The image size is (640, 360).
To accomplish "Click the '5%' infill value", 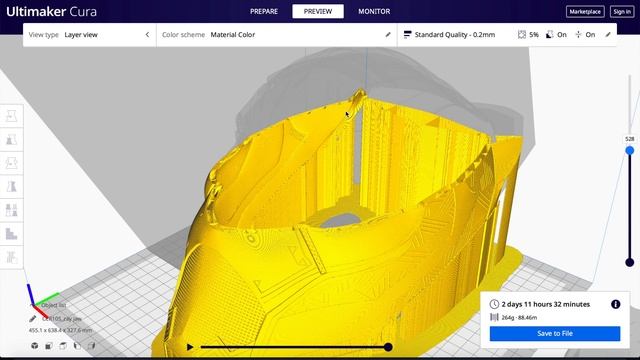I will point(534,35).
